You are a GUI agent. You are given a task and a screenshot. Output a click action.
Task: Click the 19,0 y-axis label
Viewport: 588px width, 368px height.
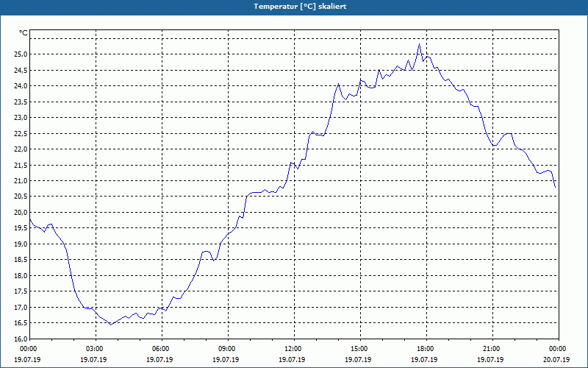pyautogui.click(x=21, y=244)
